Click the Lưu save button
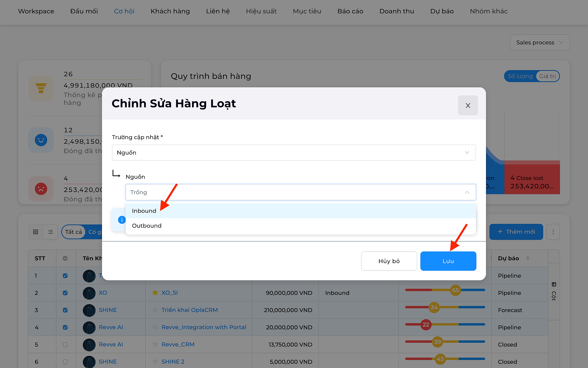The image size is (588, 368). click(448, 261)
